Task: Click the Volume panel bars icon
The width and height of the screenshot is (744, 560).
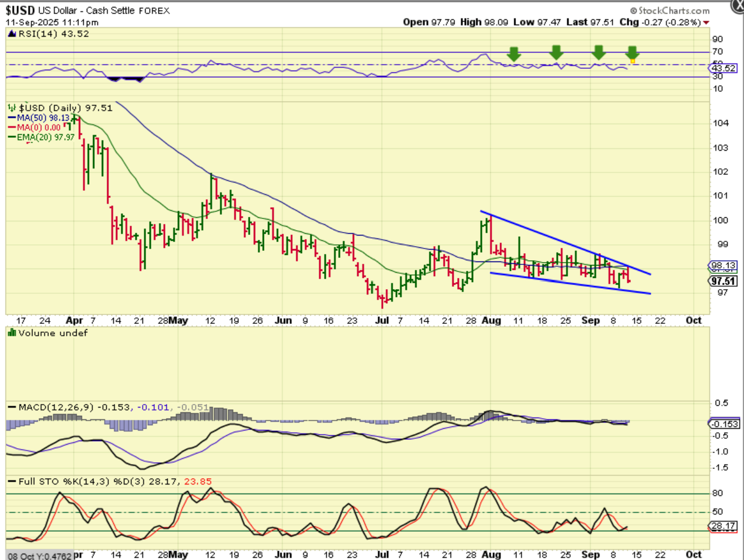Action: click(11, 333)
